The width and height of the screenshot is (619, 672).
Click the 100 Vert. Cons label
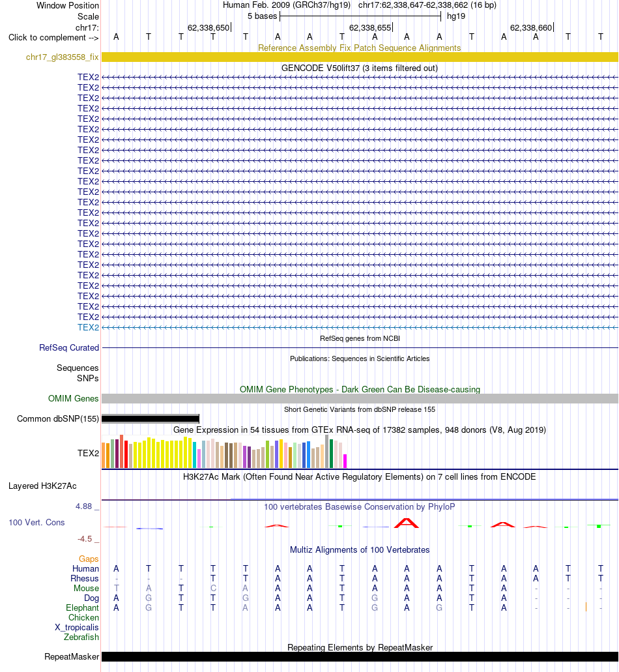[37, 523]
